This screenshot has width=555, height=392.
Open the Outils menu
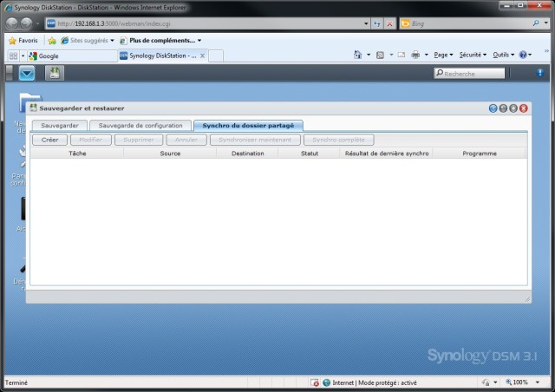click(x=503, y=55)
